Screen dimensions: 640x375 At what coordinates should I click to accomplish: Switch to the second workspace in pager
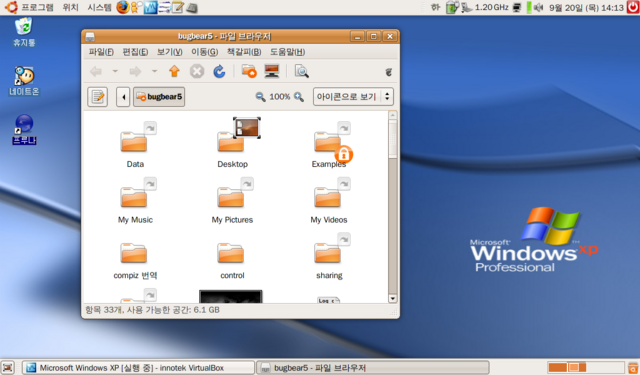tap(577, 368)
